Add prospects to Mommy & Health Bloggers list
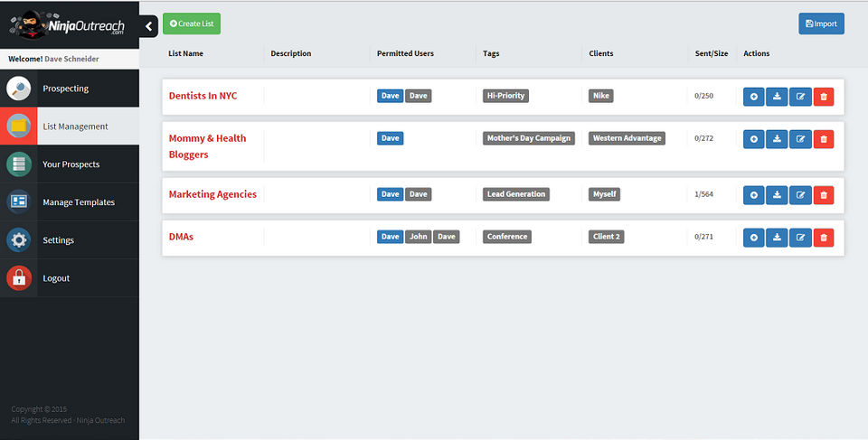The height and width of the screenshot is (440, 868). (753, 139)
